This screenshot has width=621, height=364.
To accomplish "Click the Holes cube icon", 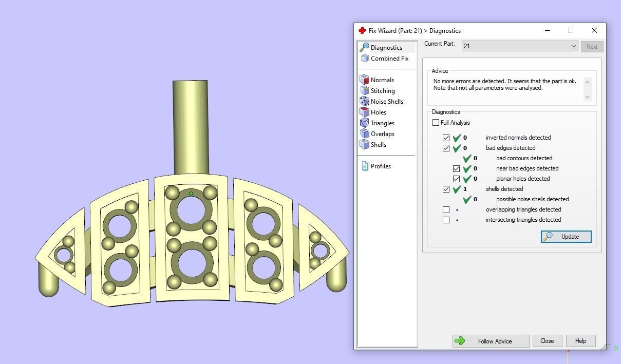I will pyautogui.click(x=364, y=112).
